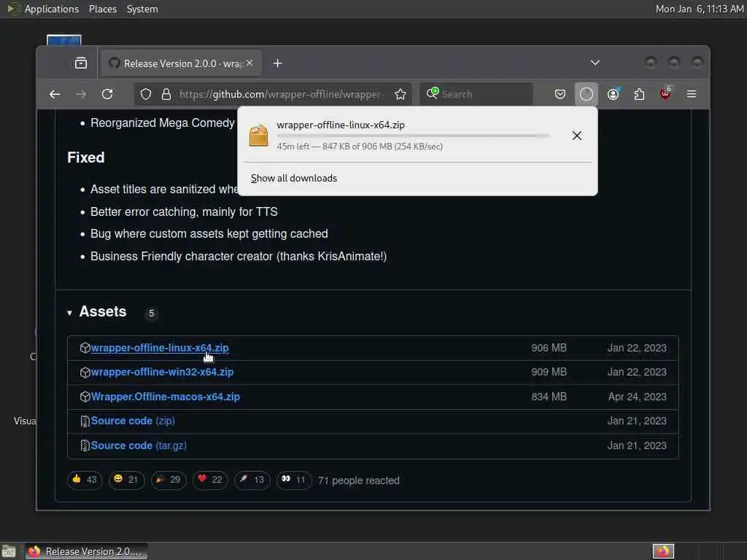Go back using the browser back arrow
747x560 pixels.
[x=55, y=94]
